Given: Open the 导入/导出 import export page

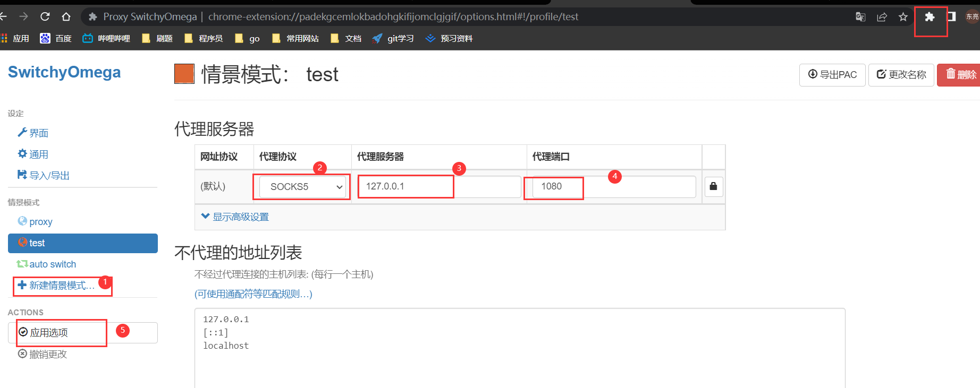Looking at the screenshot, I should pyautogui.click(x=44, y=175).
